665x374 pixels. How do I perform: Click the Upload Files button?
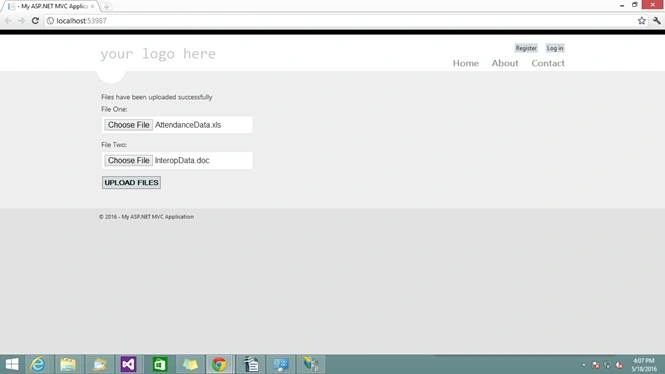(131, 183)
